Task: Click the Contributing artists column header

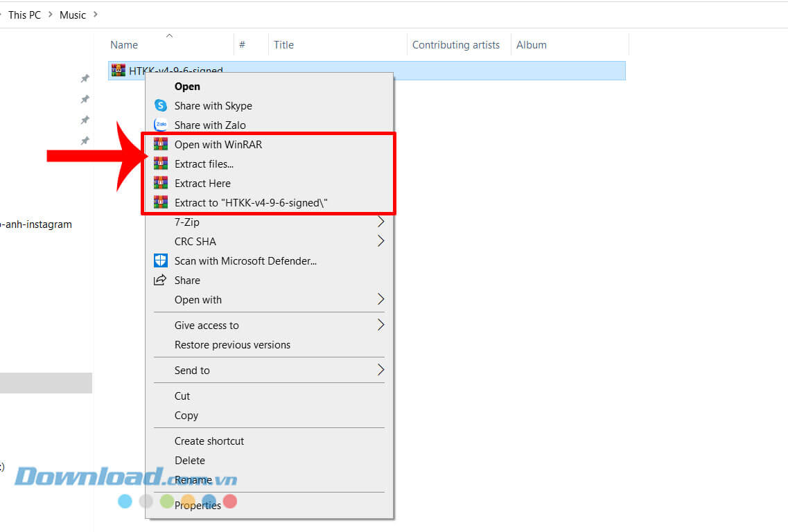Action: [455, 45]
